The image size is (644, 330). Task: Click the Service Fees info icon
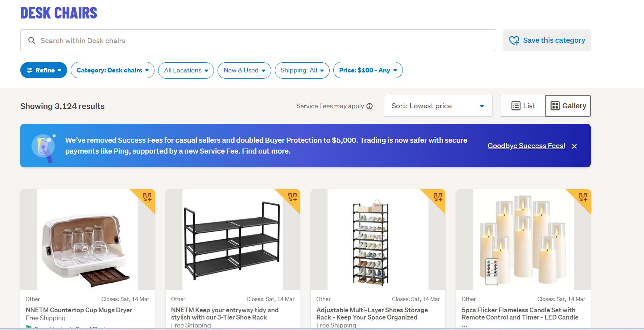370,106
